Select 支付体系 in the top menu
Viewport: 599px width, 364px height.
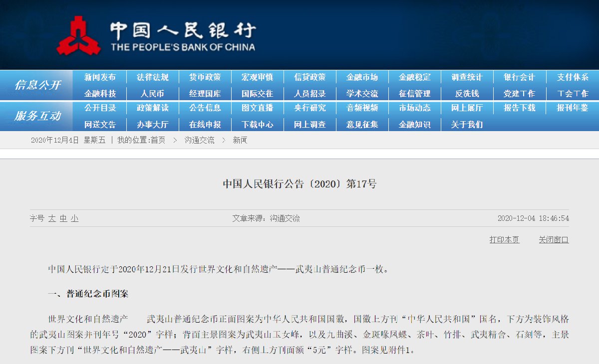pyautogui.click(x=573, y=77)
